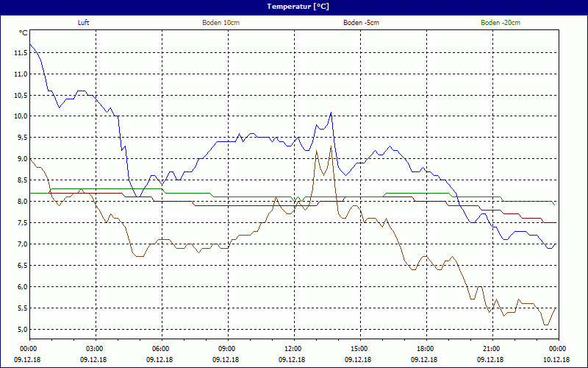Click the 18:00 time axis label
588x368 pixels.
(x=425, y=348)
